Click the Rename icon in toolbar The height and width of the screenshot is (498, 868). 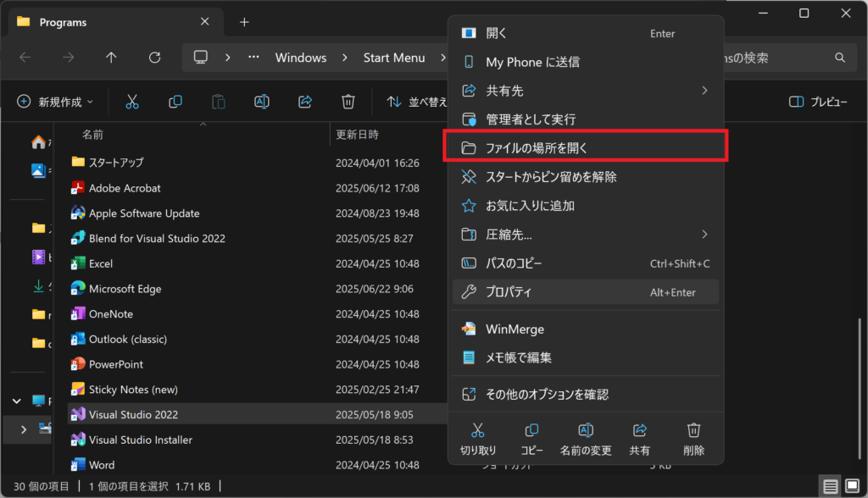[x=262, y=102]
